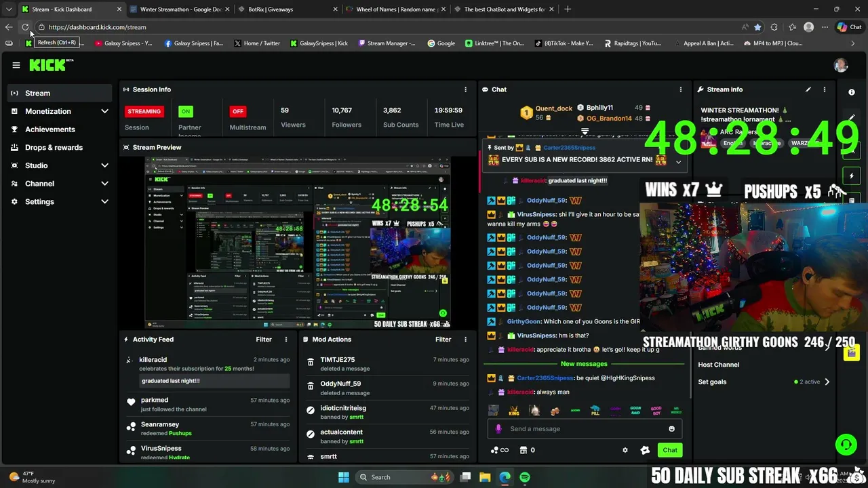Click the address bar URL
This screenshot has height=488, width=868.
click(x=97, y=27)
